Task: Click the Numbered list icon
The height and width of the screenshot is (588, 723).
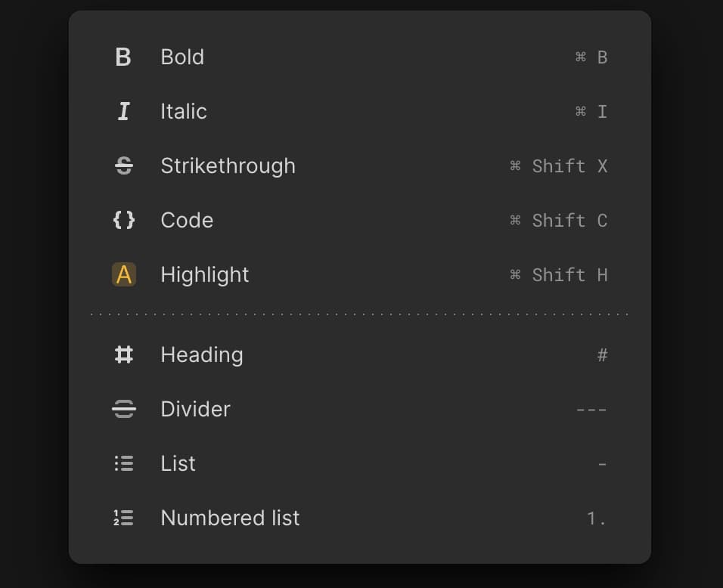Action: [x=123, y=518]
